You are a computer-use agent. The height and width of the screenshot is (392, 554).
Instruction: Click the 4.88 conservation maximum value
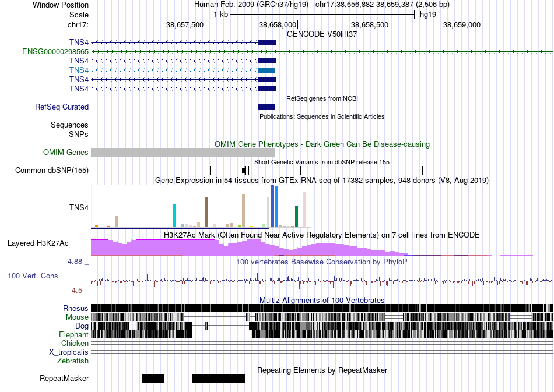click(x=75, y=262)
